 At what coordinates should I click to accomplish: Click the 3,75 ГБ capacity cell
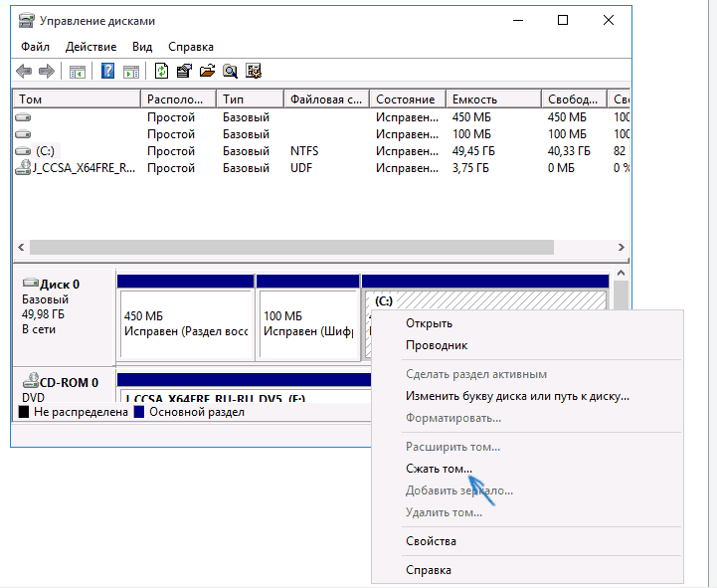click(470, 168)
